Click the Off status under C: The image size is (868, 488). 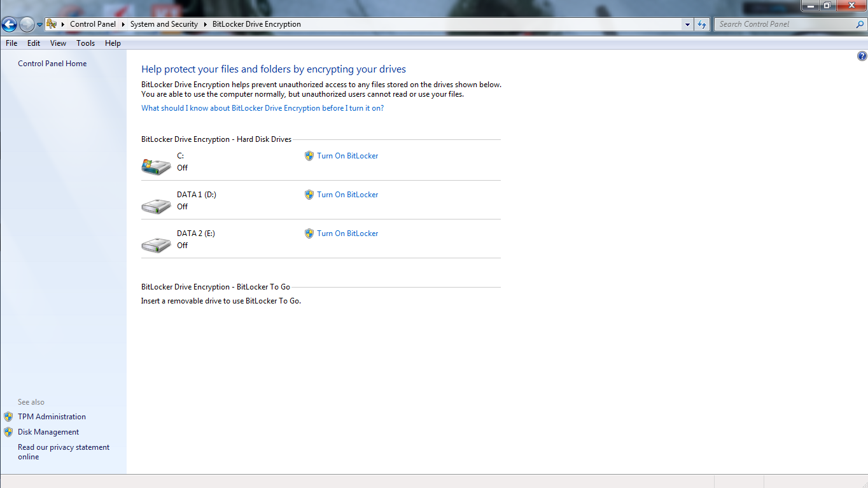tap(183, 168)
